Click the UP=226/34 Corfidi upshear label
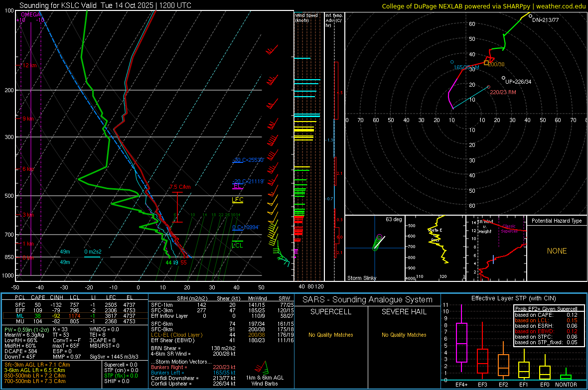This screenshot has height=390, width=588. [518, 82]
